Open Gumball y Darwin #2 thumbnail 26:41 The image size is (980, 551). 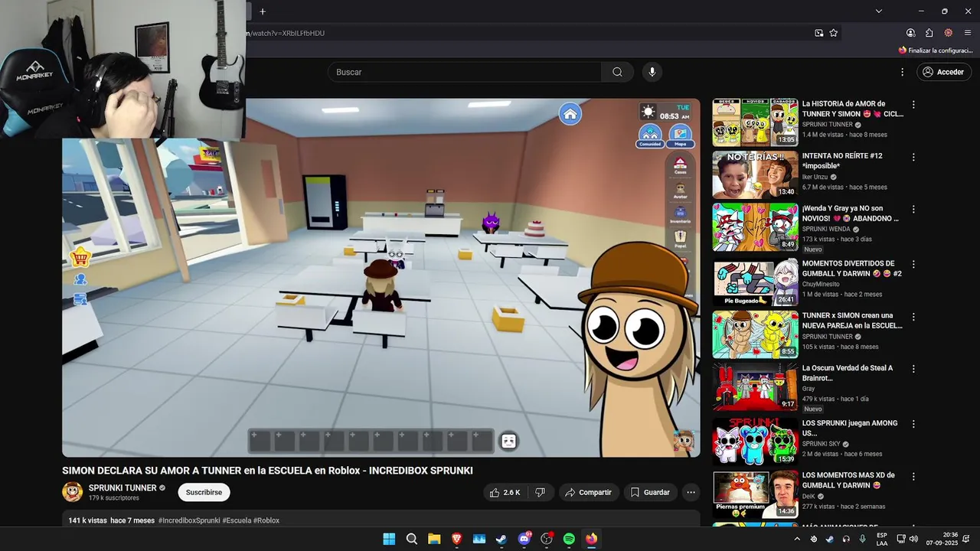pyautogui.click(x=755, y=282)
